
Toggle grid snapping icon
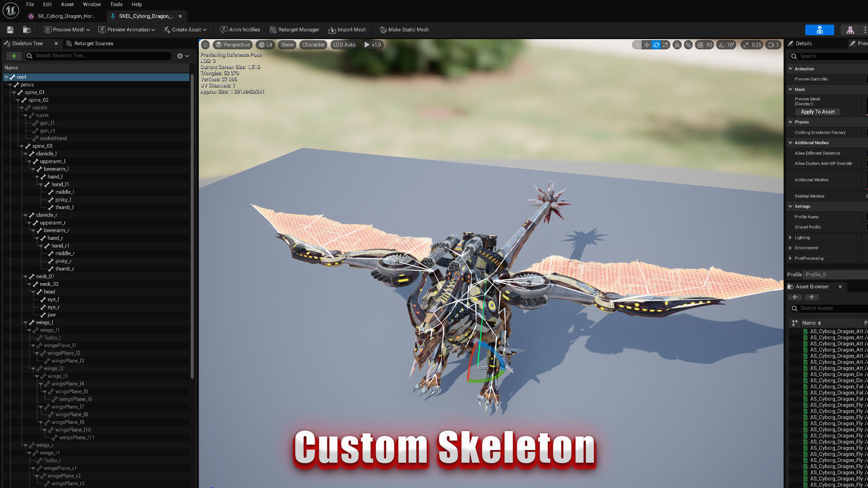pos(700,45)
